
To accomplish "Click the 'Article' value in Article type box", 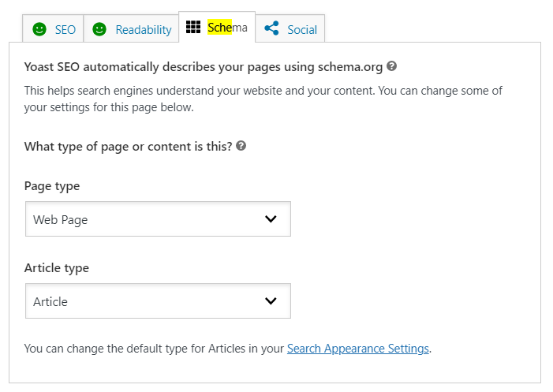I will (x=50, y=302).
